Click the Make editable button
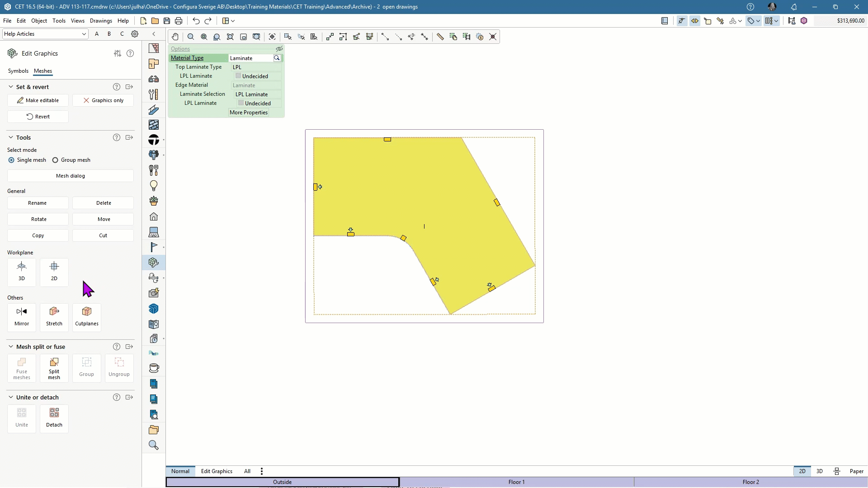The image size is (868, 488). pos(38,100)
